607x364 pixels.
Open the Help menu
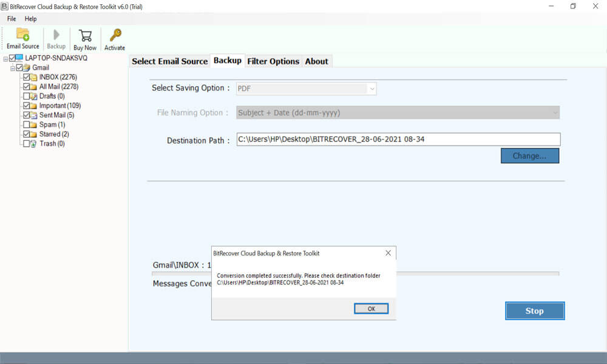click(x=30, y=19)
